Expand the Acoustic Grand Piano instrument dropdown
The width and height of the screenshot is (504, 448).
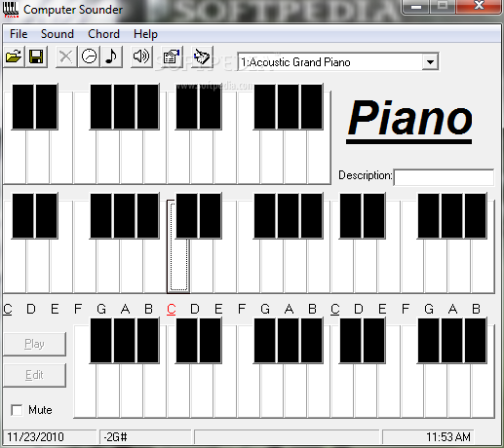(430, 62)
